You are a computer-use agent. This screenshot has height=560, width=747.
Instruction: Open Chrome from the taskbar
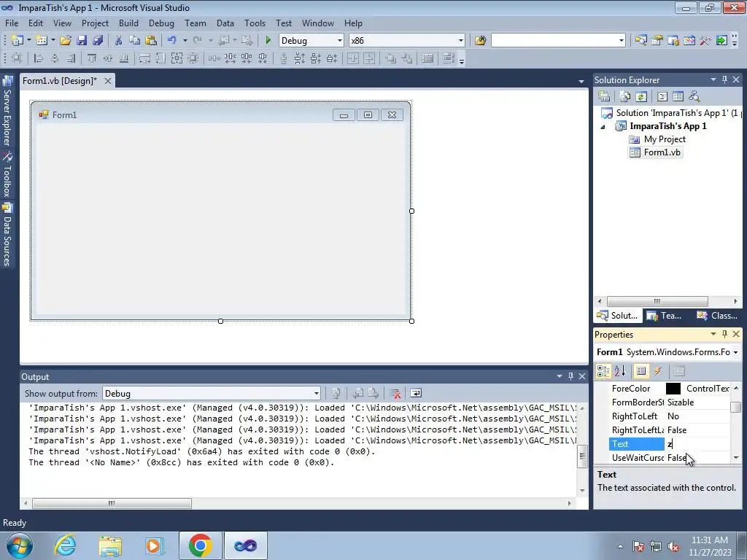click(x=200, y=545)
